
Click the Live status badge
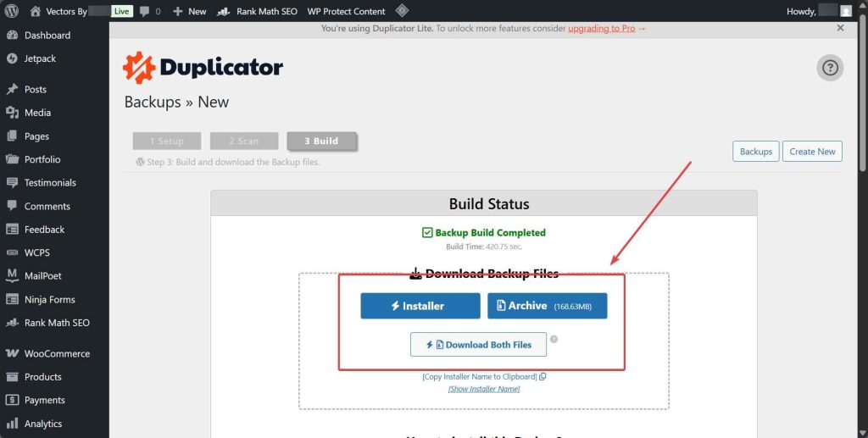(x=121, y=11)
